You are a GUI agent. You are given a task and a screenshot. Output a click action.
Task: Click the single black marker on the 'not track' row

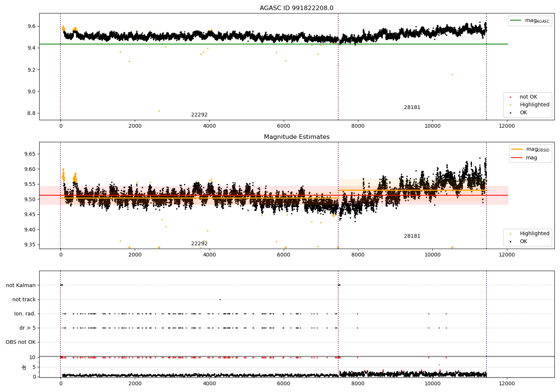pos(220,299)
